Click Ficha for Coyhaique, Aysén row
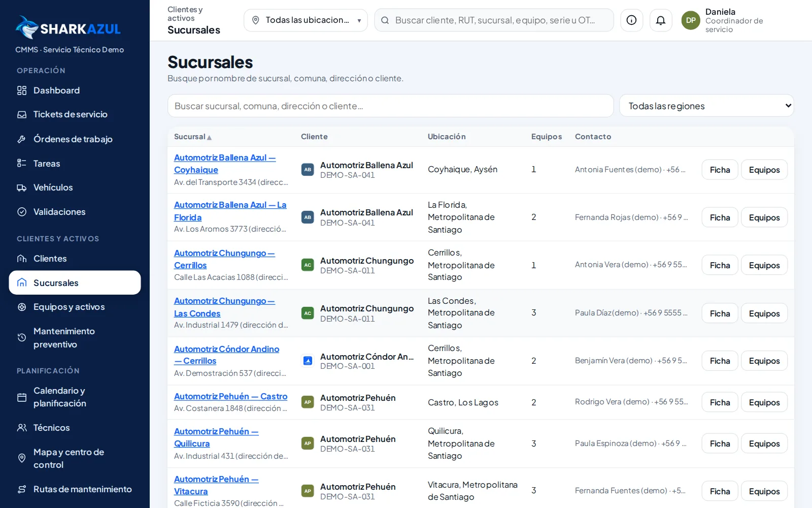This screenshot has width=812, height=508. tap(720, 170)
